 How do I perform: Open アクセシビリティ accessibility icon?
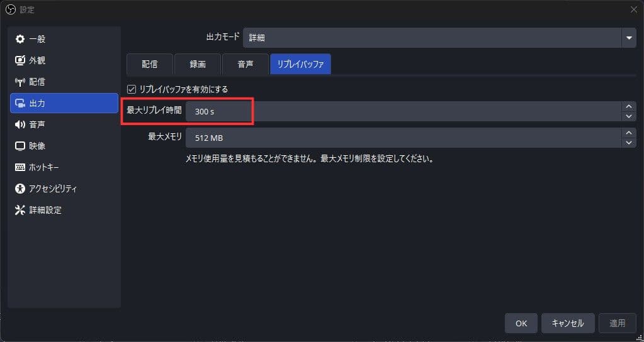(20, 189)
